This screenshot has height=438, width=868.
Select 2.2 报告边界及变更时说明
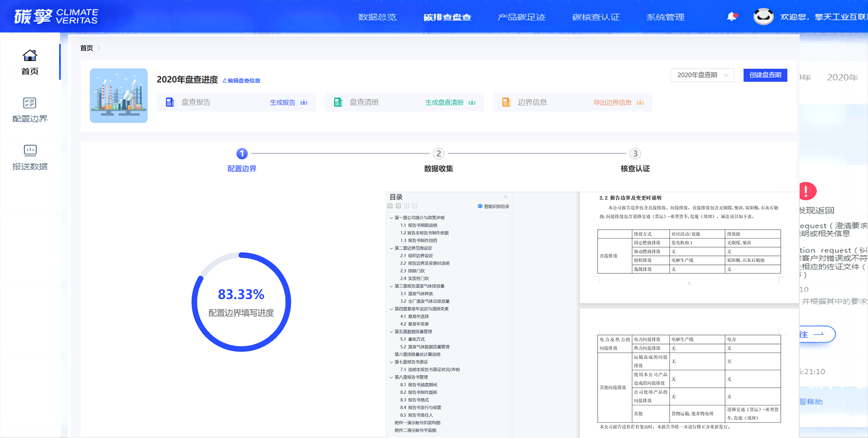point(425,264)
